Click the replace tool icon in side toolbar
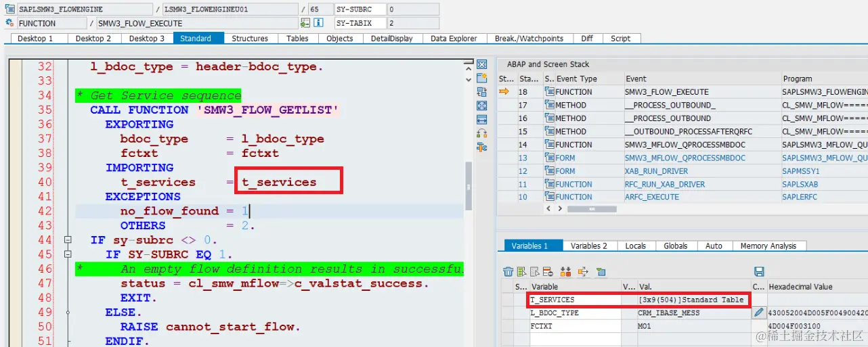The height and width of the screenshot is (347, 868). point(482,92)
